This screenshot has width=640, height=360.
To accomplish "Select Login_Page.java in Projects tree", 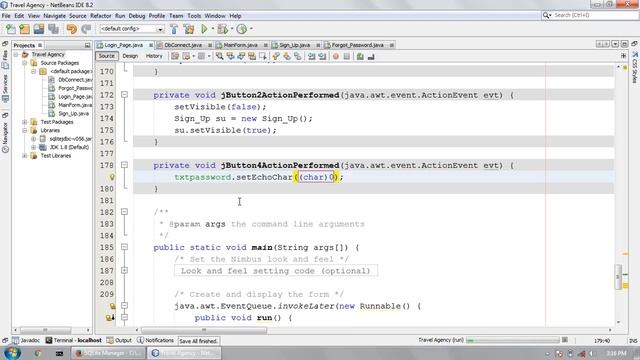I will coord(75,97).
